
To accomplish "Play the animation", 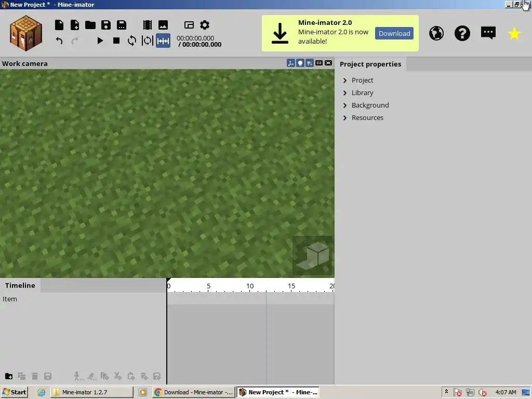I will (x=100, y=41).
